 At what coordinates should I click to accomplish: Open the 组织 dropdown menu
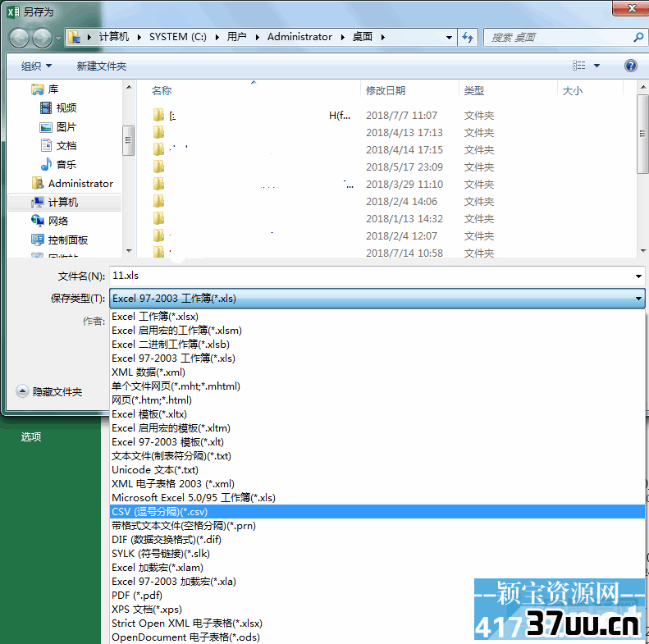pos(36,66)
